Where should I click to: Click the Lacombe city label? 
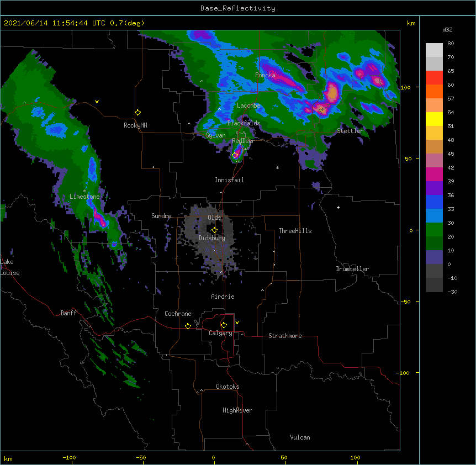click(248, 105)
